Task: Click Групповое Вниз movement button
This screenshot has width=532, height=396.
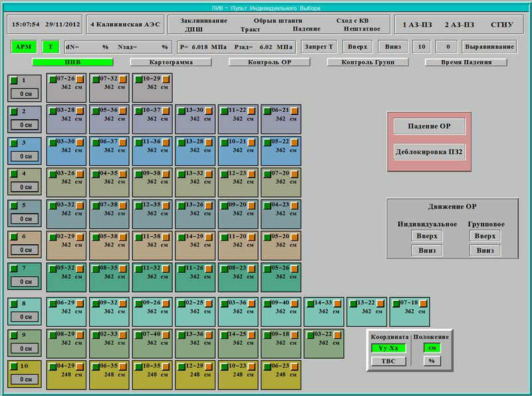Action: click(x=485, y=250)
